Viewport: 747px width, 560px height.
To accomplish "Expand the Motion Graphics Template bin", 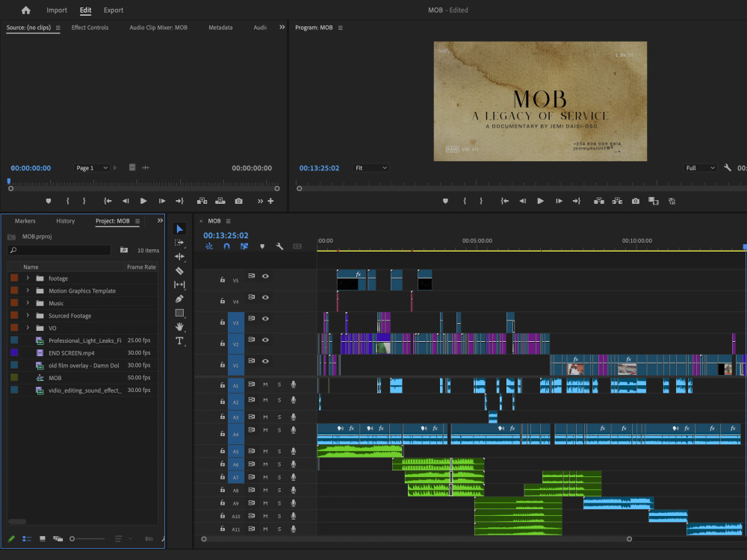I will [28, 290].
